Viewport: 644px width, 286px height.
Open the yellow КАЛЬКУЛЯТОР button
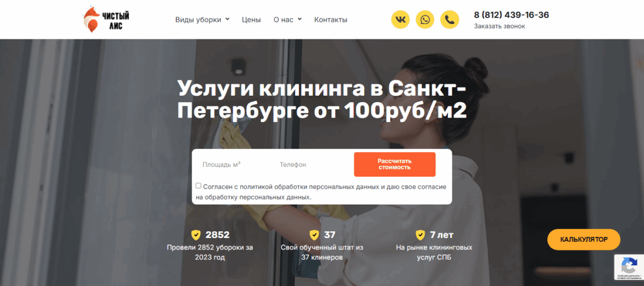click(584, 240)
